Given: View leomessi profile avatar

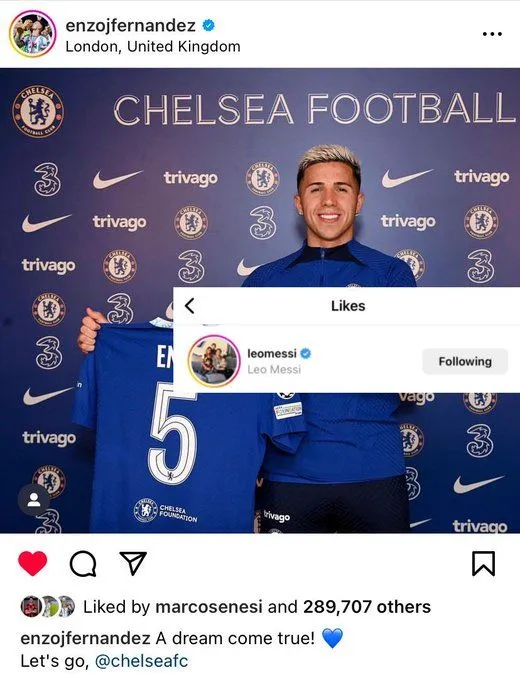Looking at the screenshot, I should pos(214,361).
